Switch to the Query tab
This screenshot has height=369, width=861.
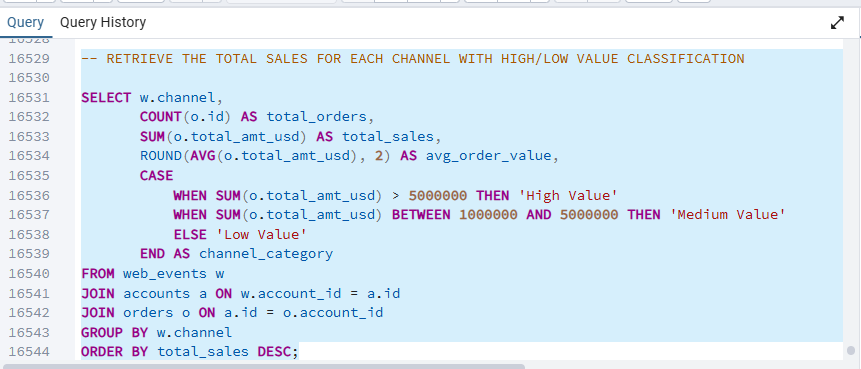pos(25,23)
